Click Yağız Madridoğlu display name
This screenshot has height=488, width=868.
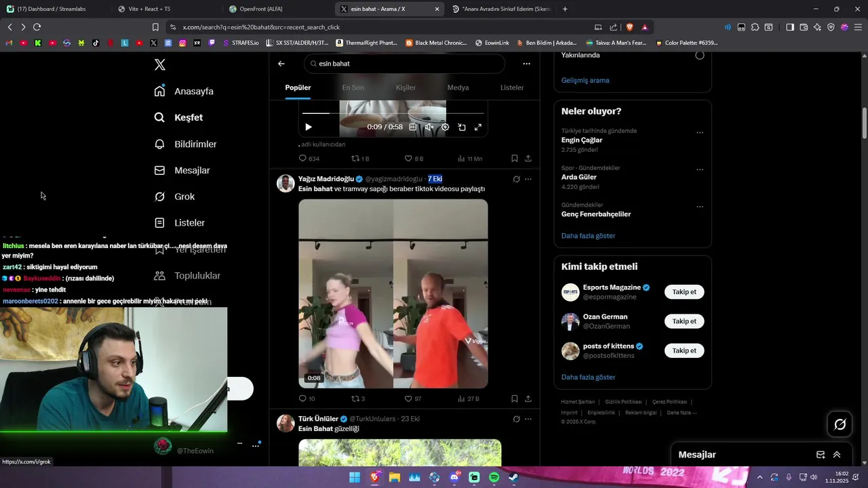tap(326, 179)
